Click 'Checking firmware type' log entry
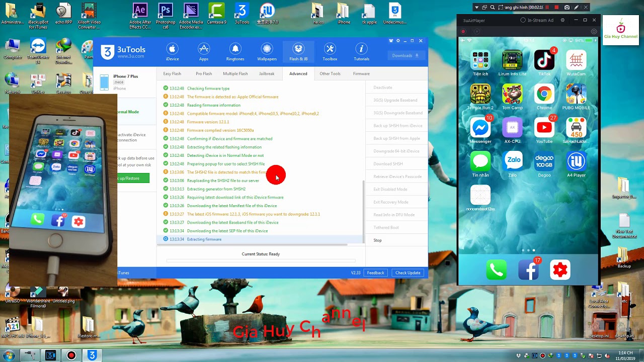The image size is (644, 362). click(208, 88)
